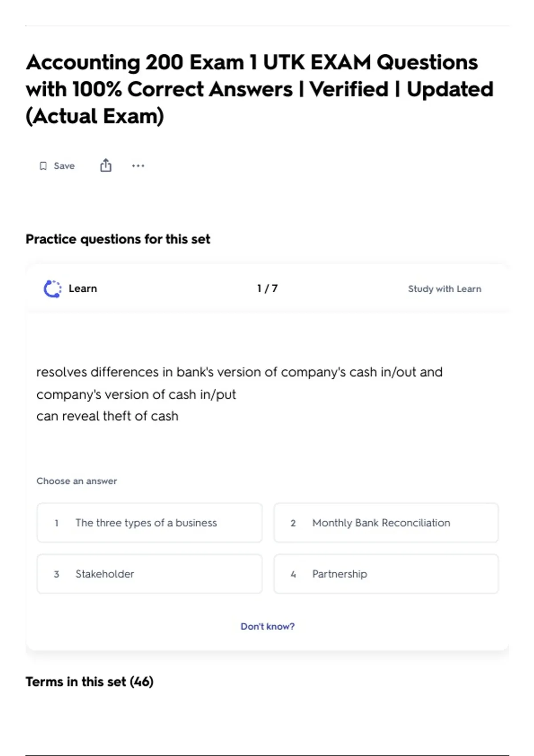Image resolution: width=534 pixels, height=756 pixels.
Task: Click the Learn circular logo icon
Action: pos(53,289)
